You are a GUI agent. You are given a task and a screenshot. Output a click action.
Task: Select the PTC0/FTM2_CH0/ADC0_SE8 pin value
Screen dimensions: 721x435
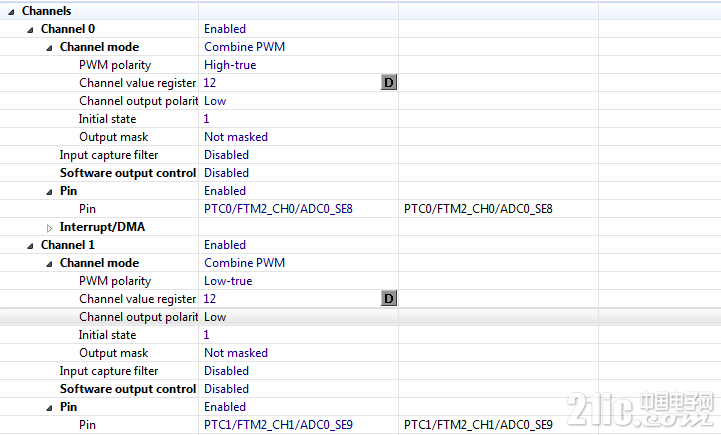[x=278, y=209]
